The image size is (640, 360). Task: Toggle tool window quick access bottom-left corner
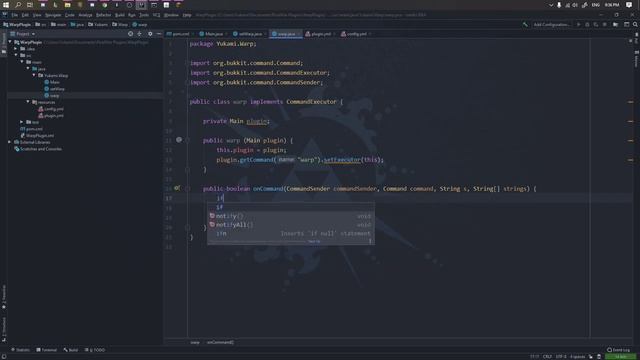click(x=4, y=357)
